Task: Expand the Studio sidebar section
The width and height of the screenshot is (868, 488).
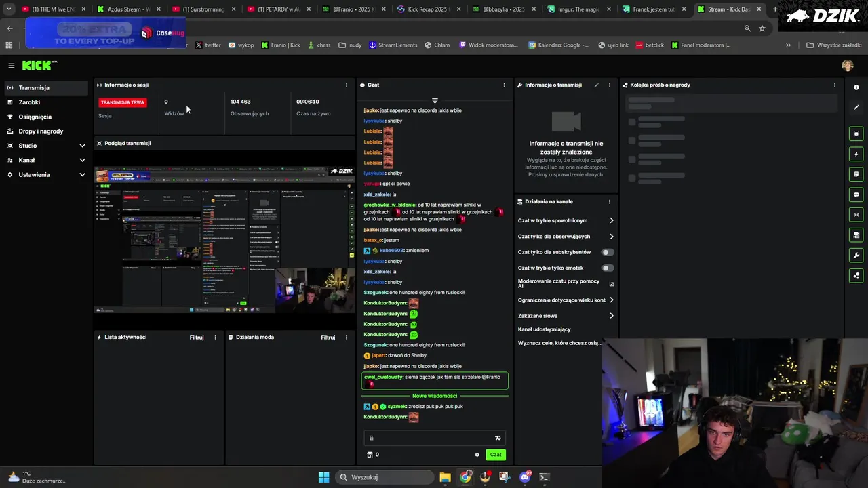Action: pos(82,146)
